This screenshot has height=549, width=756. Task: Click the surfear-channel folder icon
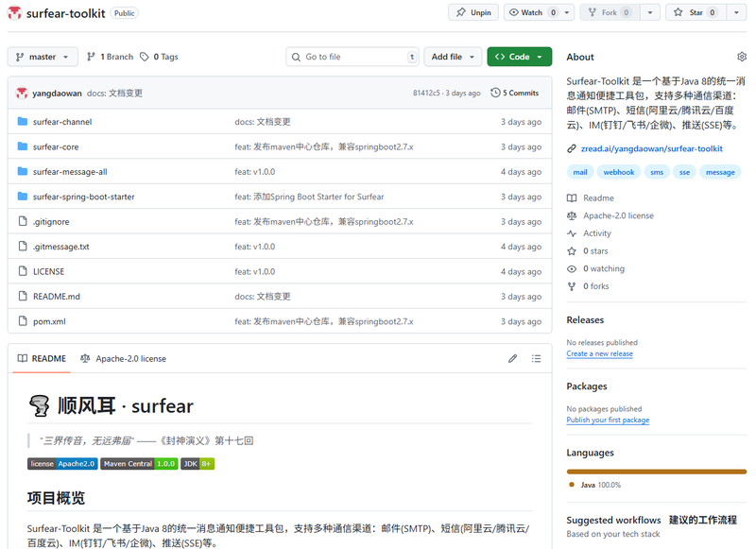(22, 122)
